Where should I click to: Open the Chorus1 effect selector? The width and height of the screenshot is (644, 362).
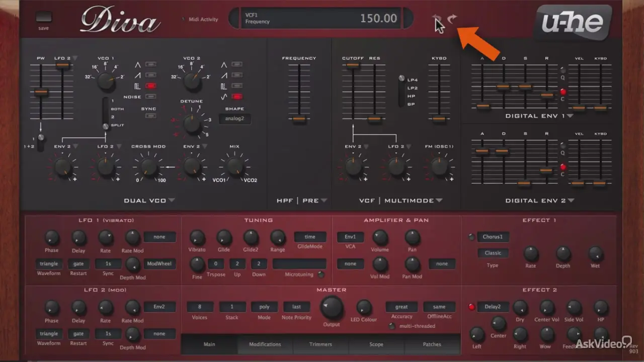pyautogui.click(x=493, y=237)
